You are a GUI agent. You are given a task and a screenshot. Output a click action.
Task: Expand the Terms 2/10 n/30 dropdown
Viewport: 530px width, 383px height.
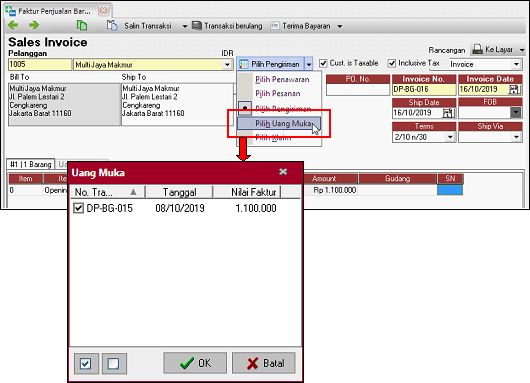(x=450, y=137)
